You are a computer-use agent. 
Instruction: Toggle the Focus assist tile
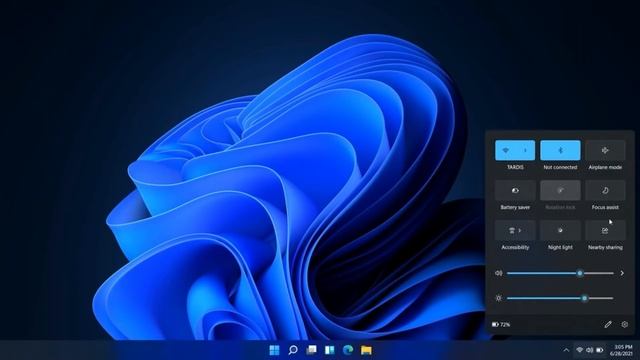[605, 190]
